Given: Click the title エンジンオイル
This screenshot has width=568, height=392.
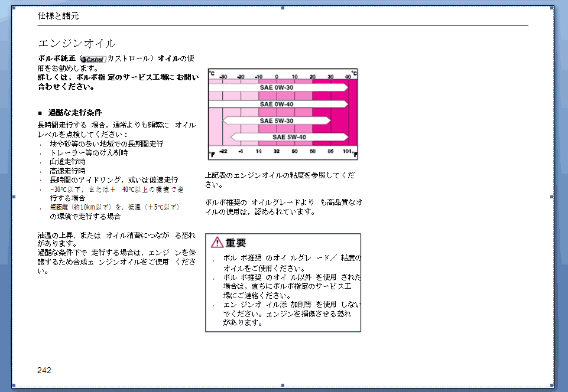Looking at the screenshot, I should pos(77,44).
